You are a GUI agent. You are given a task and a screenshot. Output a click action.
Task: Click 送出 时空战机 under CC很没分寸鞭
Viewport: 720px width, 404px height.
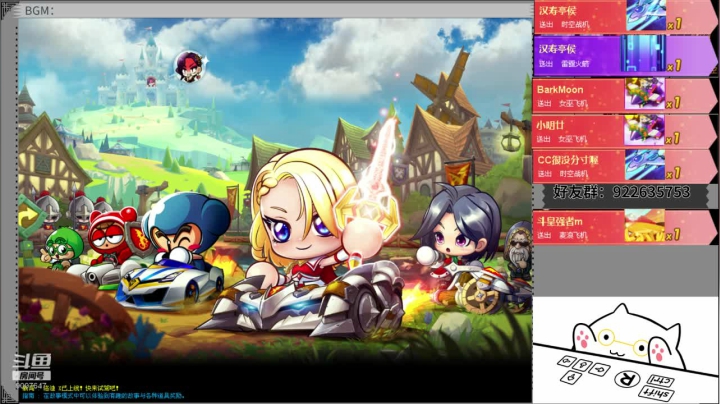[562, 174]
